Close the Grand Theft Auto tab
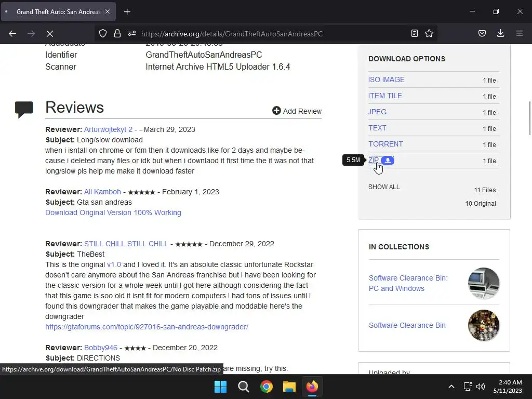The width and height of the screenshot is (532, 399). [108, 11]
